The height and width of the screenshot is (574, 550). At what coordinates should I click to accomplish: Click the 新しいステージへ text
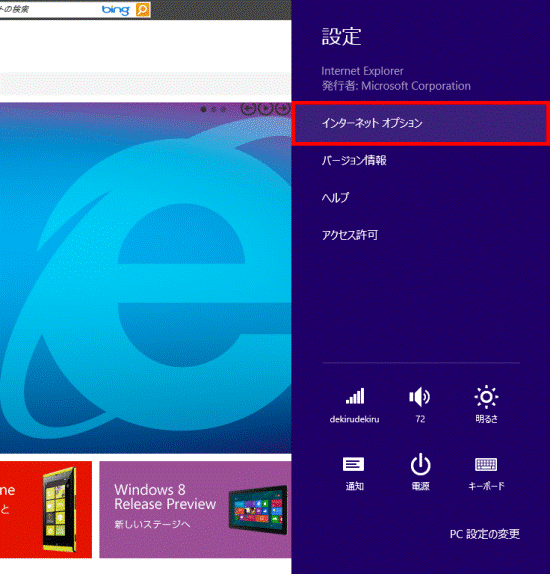tap(152, 525)
